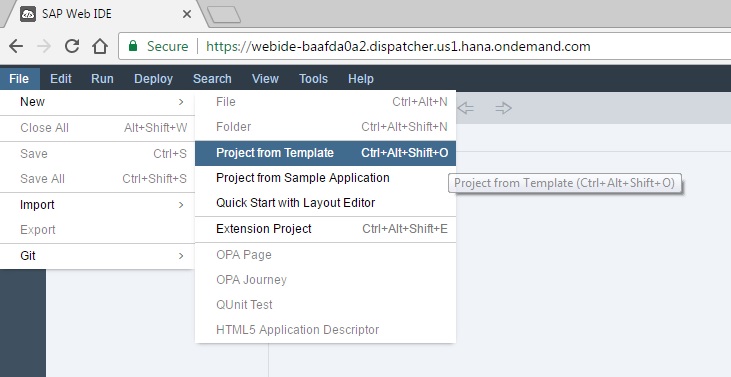Viewport: 731px width, 377px height.
Task: Expand the Git submenu arrow
Action: [181, 256]
